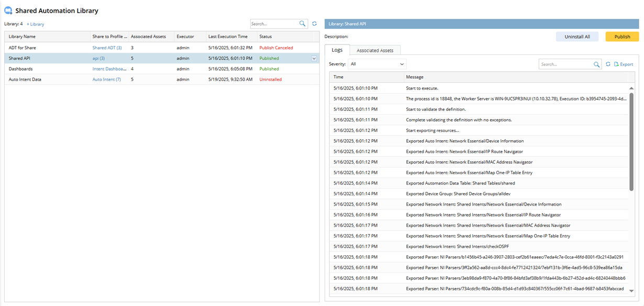Click the Uninstall All button
644x306 pixels.
tap(577, 37)
